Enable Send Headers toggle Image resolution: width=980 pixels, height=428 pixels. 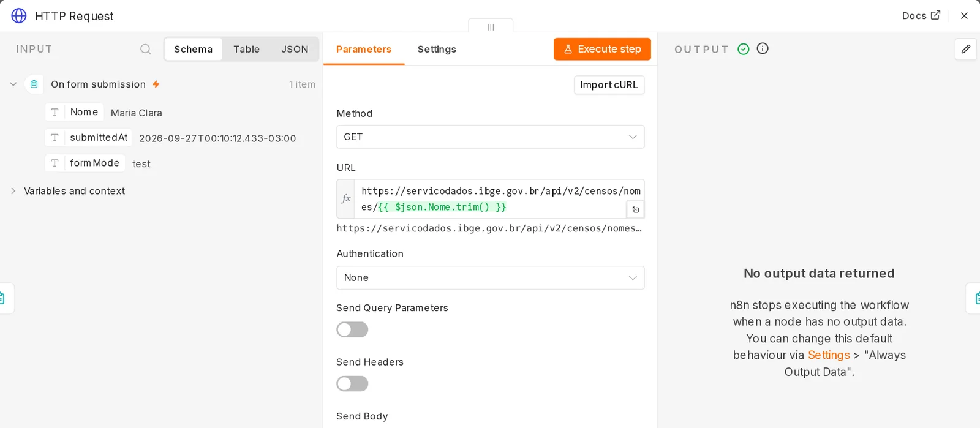[352, 383]
